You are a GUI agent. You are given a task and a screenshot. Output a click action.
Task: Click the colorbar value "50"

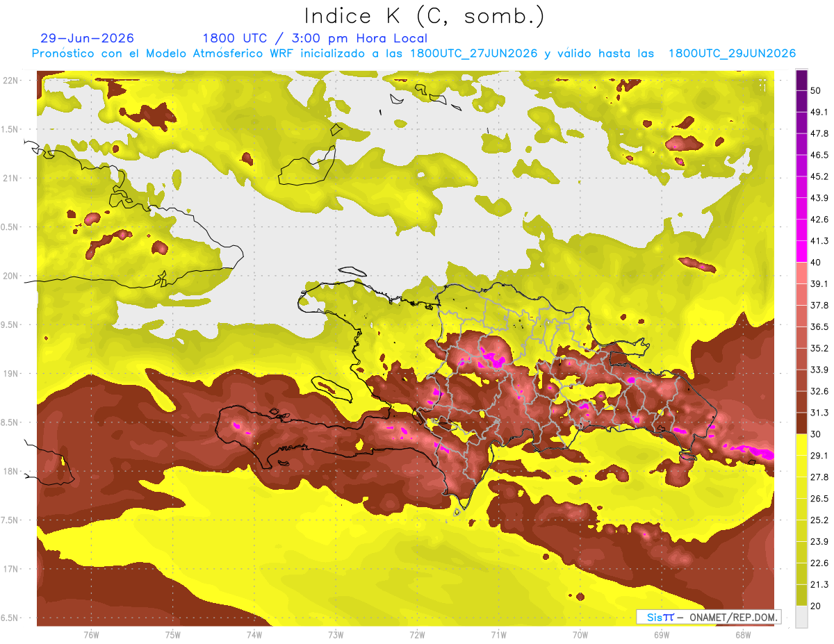(816, 90)
